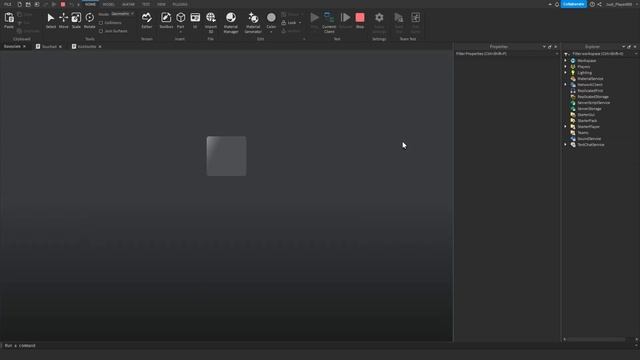Toggle the Join Surfaces checkbox
Image resolution: width=640 pixels, height=360 pixels.
(x=101, y=31)
